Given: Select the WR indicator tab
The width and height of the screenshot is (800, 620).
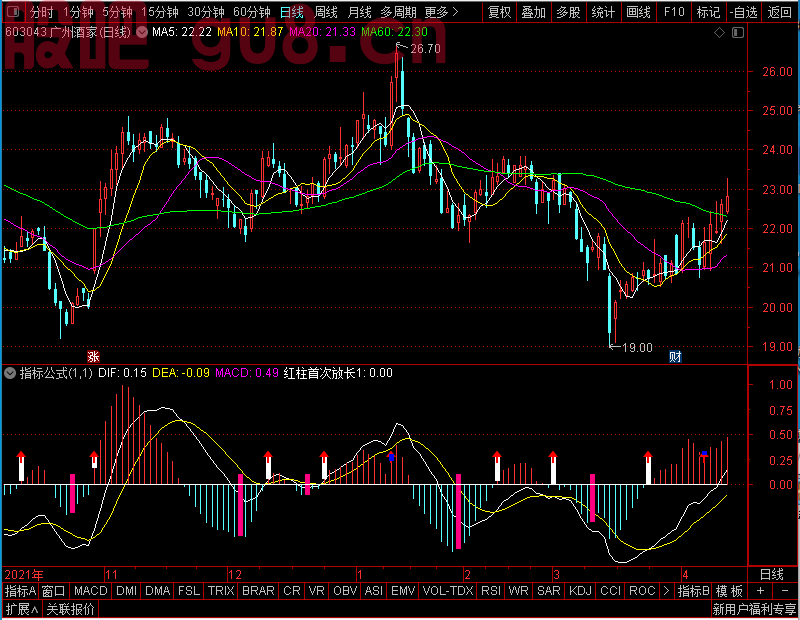Looking at the screenshot, I should [x=518, y=591].
